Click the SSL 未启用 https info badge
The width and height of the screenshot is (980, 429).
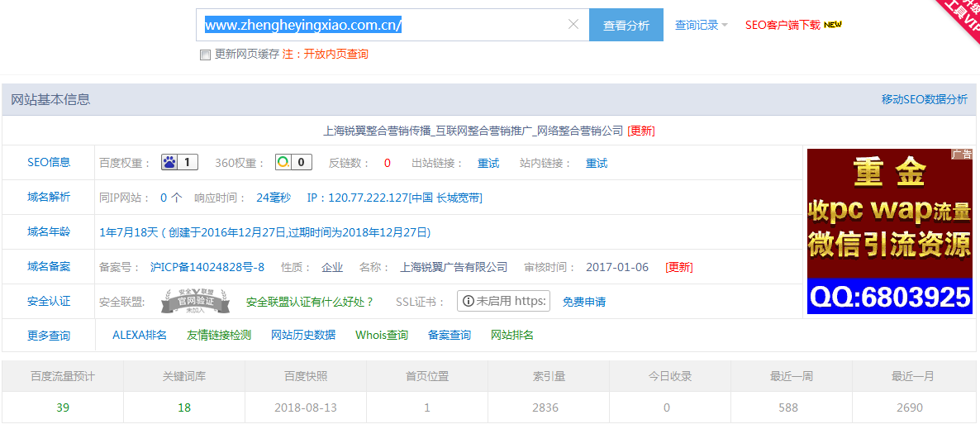(x=503, y=302)
